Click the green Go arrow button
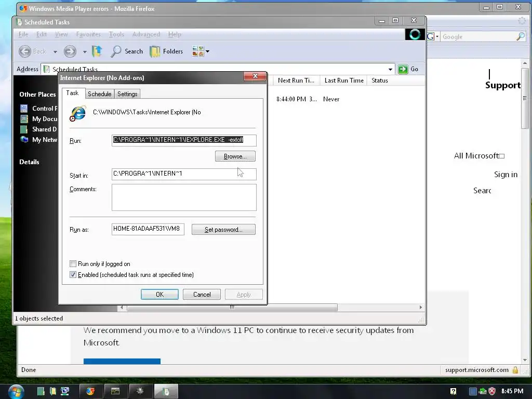 click(x=403, y=69)
